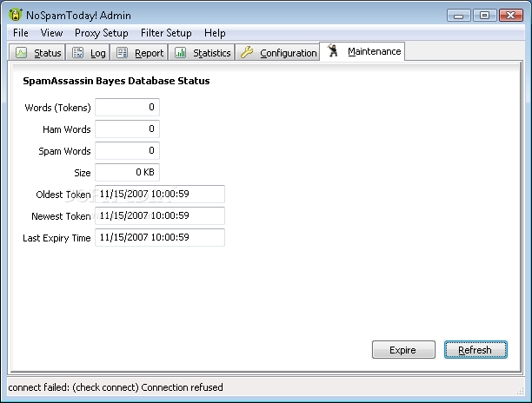The height and width of the screenshot is (403, 532).
Task: Click the Refresh button
Action: [x=475, y=349]
